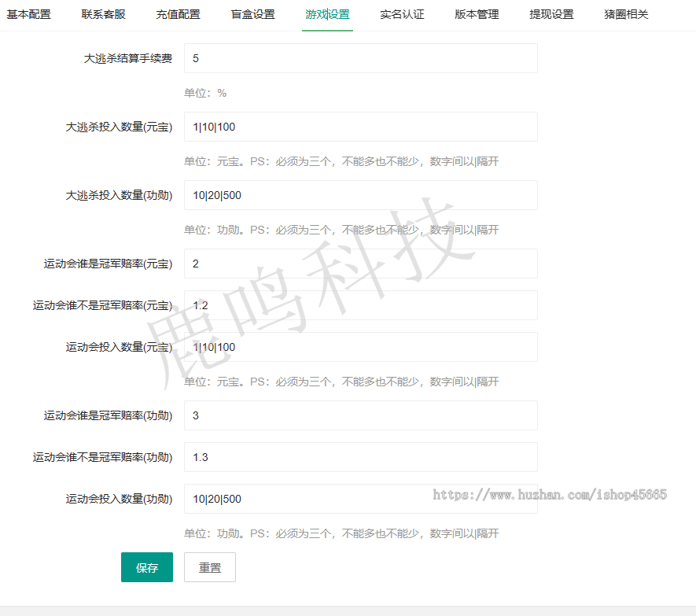This screenshot has height=616, width=696.
Task: Click the 运动会投入数量(功勋) label
Action: click(x=119, y=500)
